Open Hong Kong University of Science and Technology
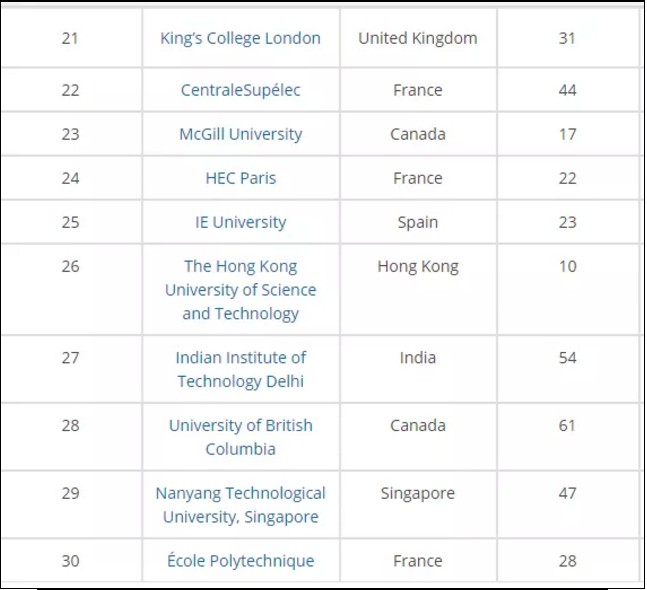This screenshot has width=647, height=590. (240, 290)
